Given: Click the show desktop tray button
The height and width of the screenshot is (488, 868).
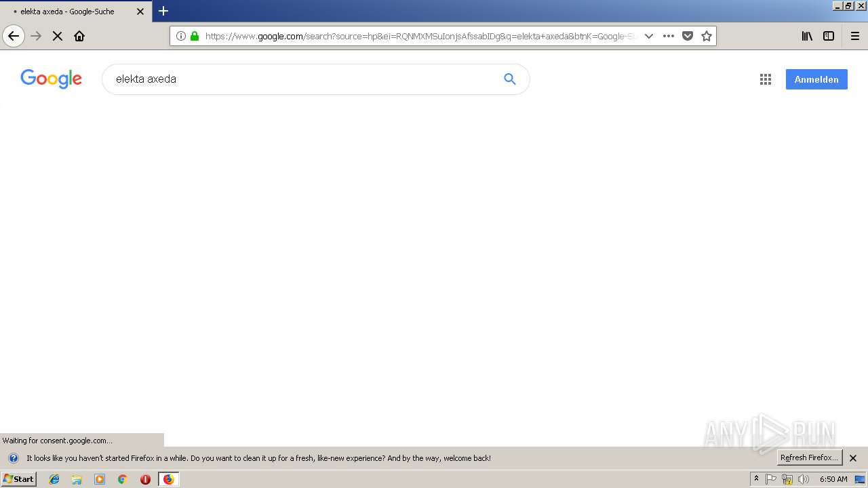Looking at the screenshot, I should [x=860, y=479].
